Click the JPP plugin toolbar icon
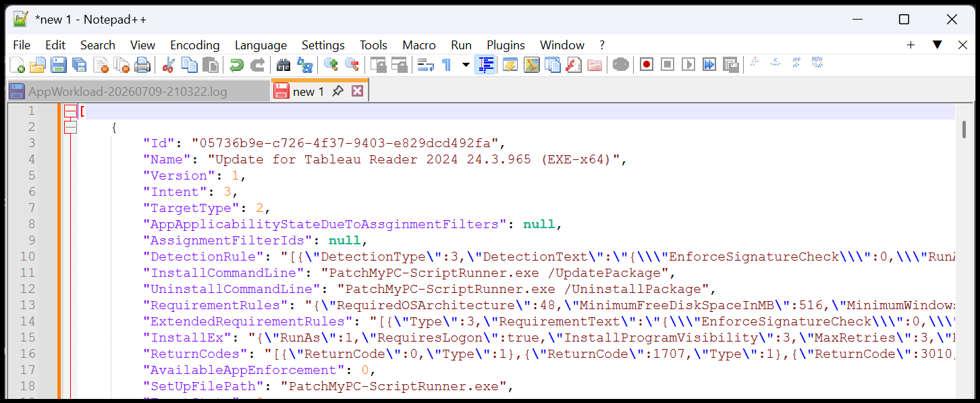This screenshot has width=980, height=403. 796,62
